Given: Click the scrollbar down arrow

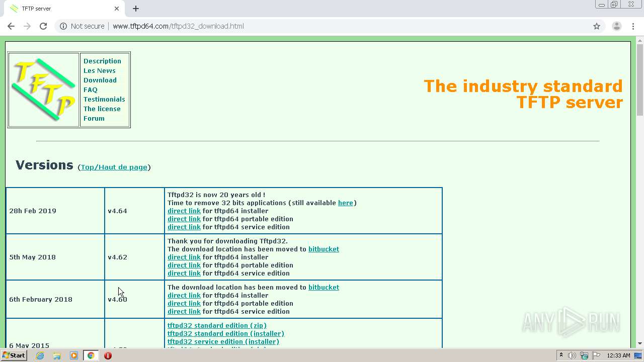Looking at the screenshot, I should 640,343.
